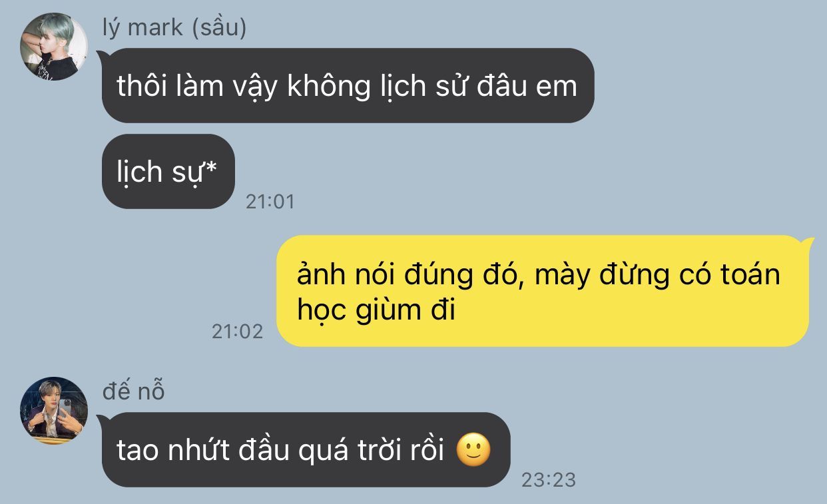Click the sender name "lý mark"

click(x=142, y=28)
